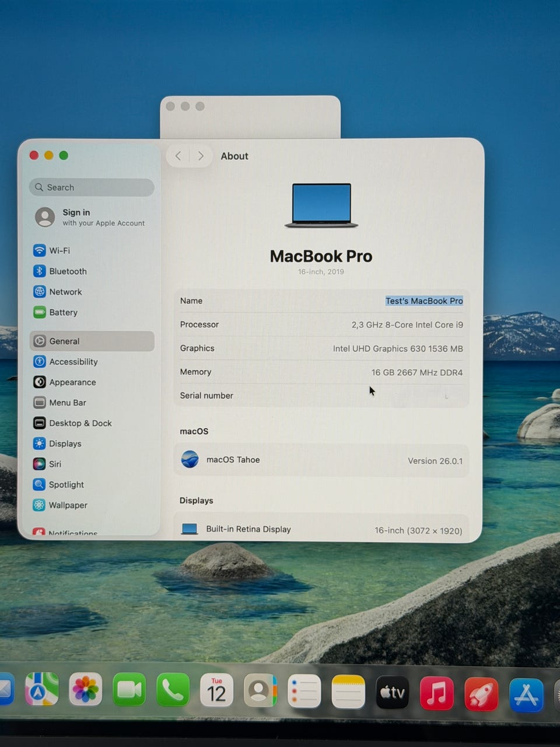Open Reminders from the Dock
This screenshot has height=747, width=560.
click(x=304, y=691)
